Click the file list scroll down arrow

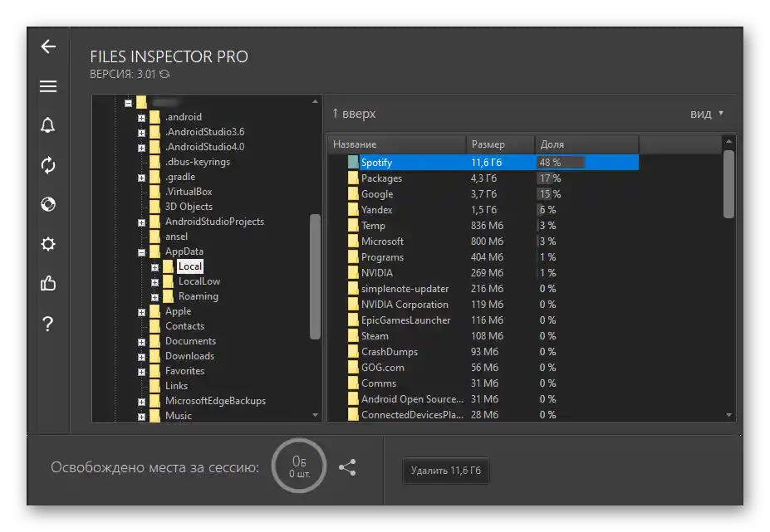728,415
